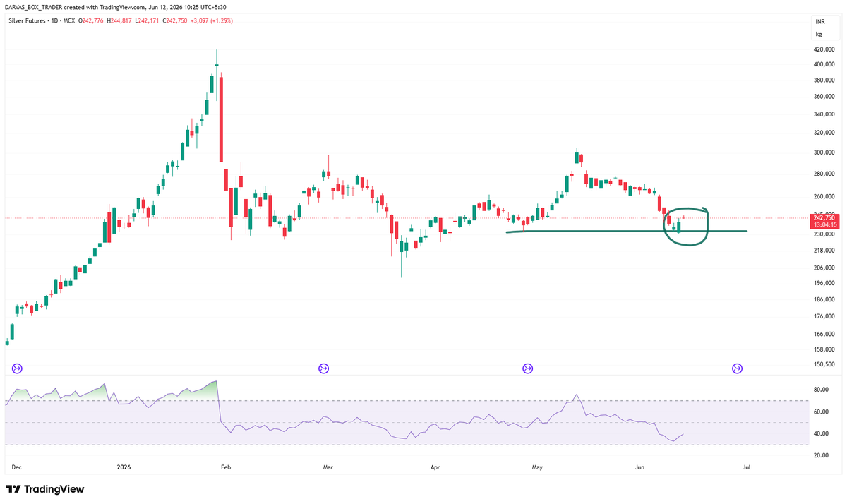
Task: Click the 60.00 RSI scale label
Action: (x=821, y=412)
